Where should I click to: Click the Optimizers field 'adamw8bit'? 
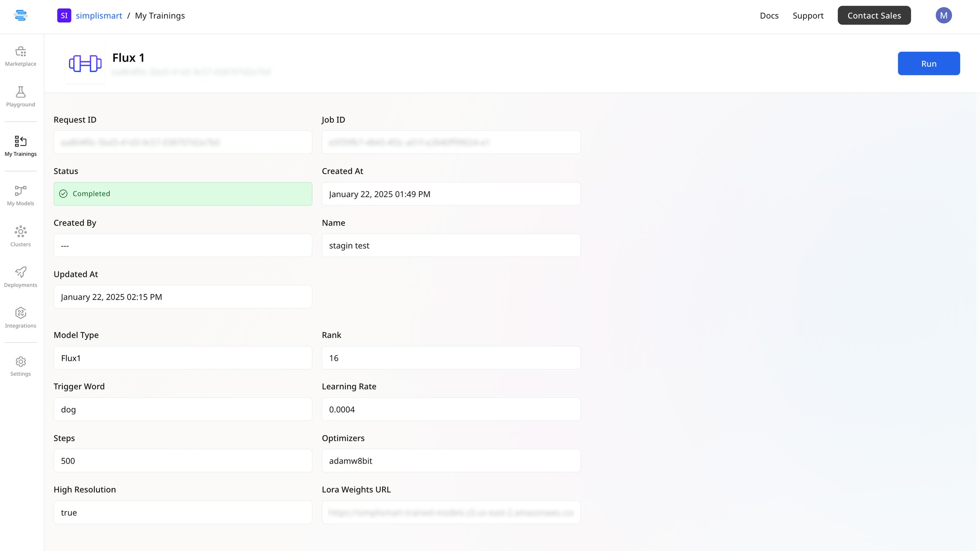pyautogui.click(x=451, y=460)
